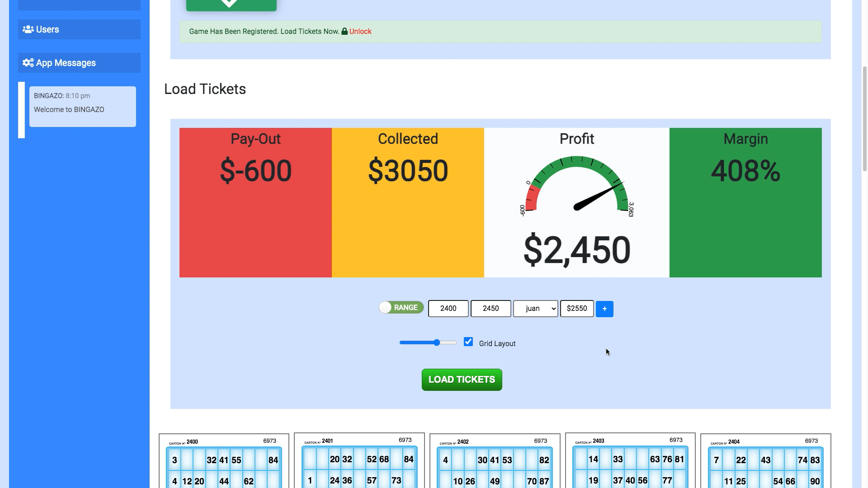
Task: Click the Unlock link in registration banner
Action: [359, 32]
